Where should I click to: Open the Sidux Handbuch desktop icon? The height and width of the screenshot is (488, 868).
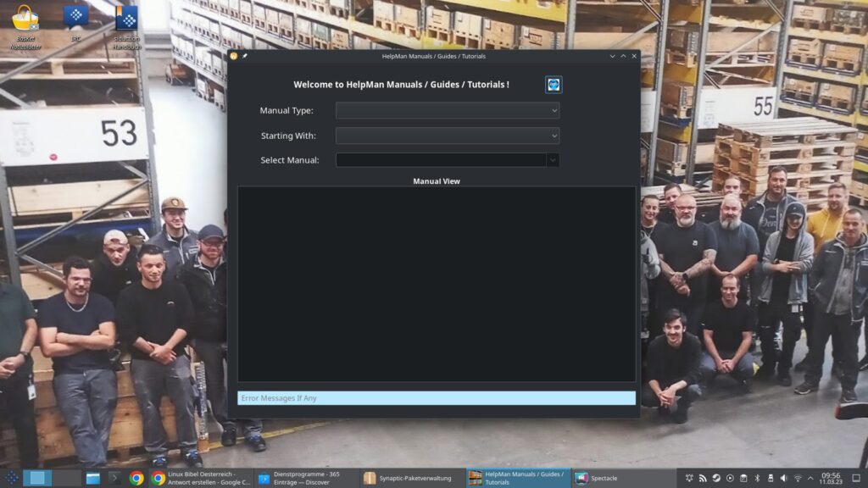(x=127, y=27)
